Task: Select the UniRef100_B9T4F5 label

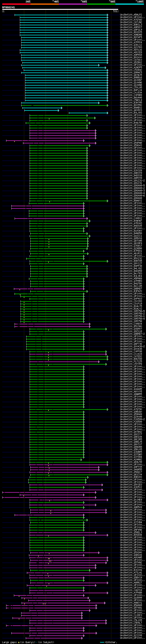Action: (x=131, y=37)
